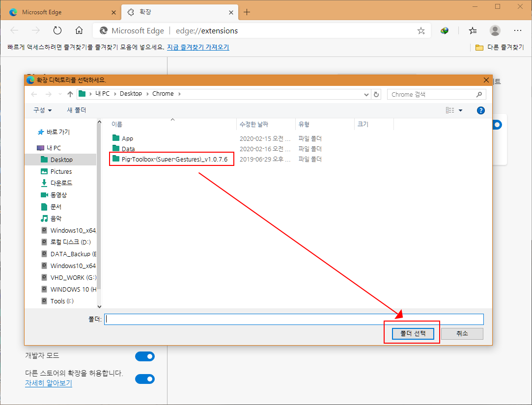This screenshot has height=405, width=532.
Task: Sort by 유형 column header
Action: pos(304,125)
